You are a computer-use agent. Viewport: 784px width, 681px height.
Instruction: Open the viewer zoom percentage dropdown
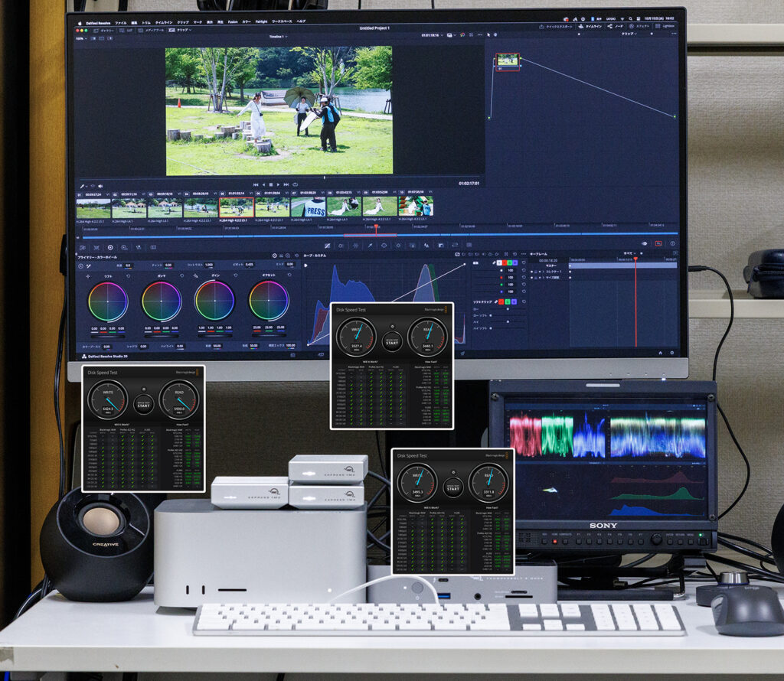point(81,36)
